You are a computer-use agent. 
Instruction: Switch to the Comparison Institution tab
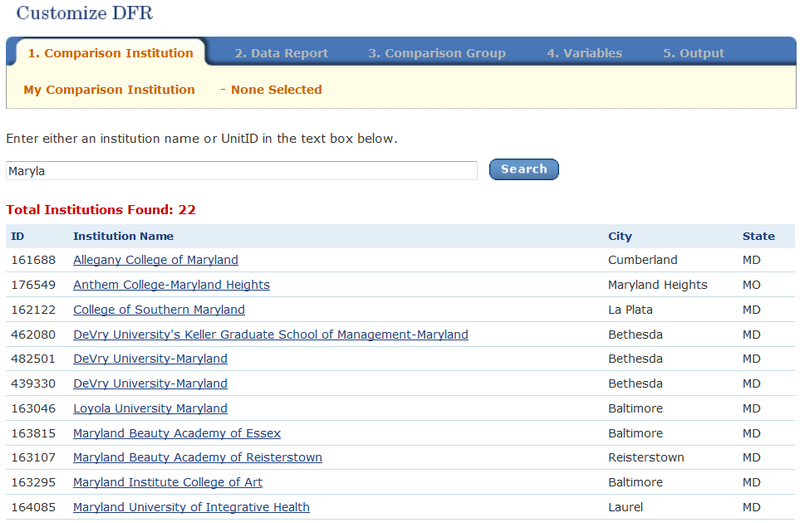110,53
